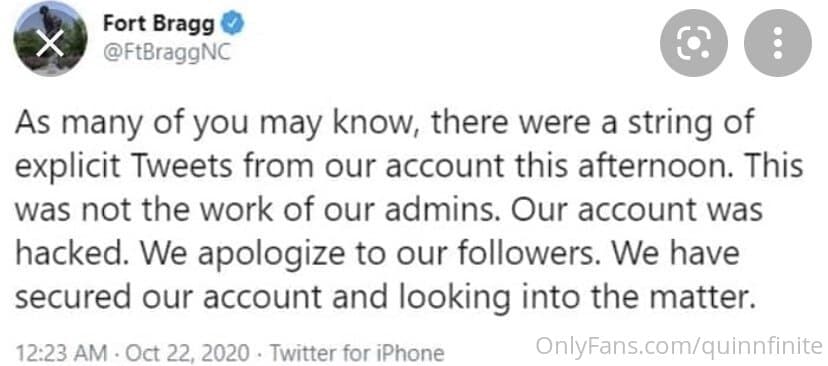The width and height of the screenshot is (828, 366).
Task: Close the image using the X icon
Action: click(x=50, y=42)
